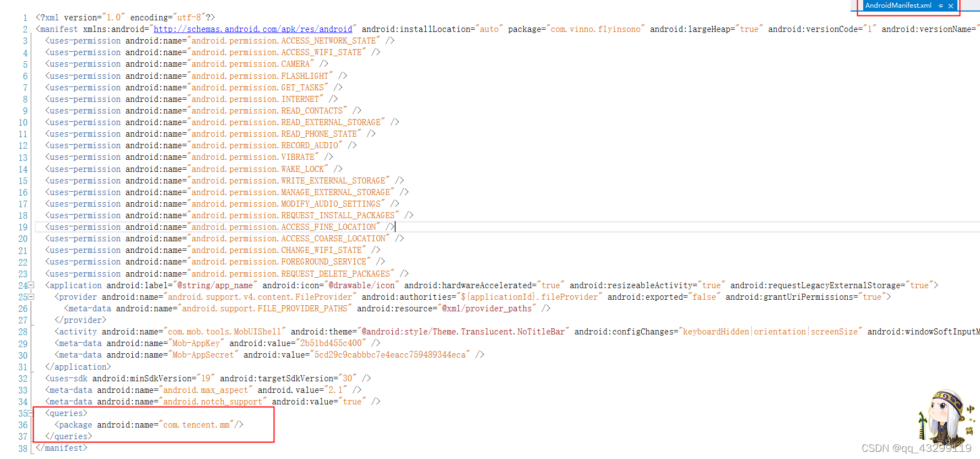The width and height of the screenshot is (980, 459).
Task: Click the @drawable/icon attribute value
Action: (x=361, y=285)
